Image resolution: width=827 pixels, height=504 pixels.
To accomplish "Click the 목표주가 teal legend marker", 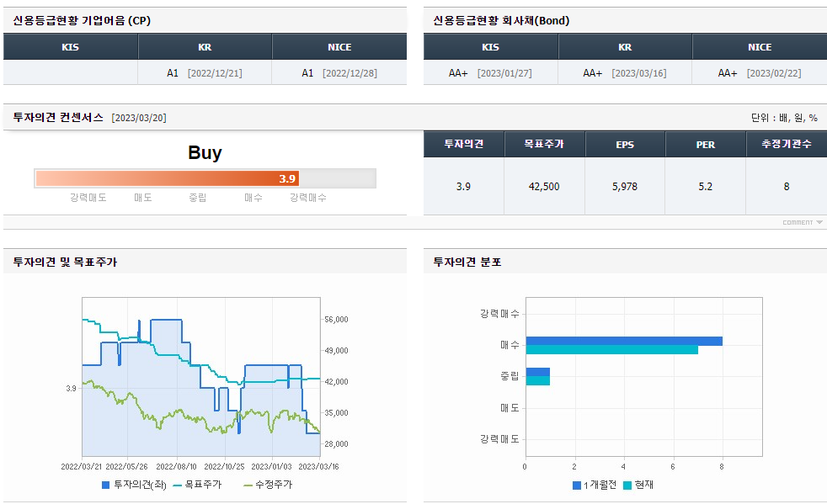I will [x=177, y=485].
